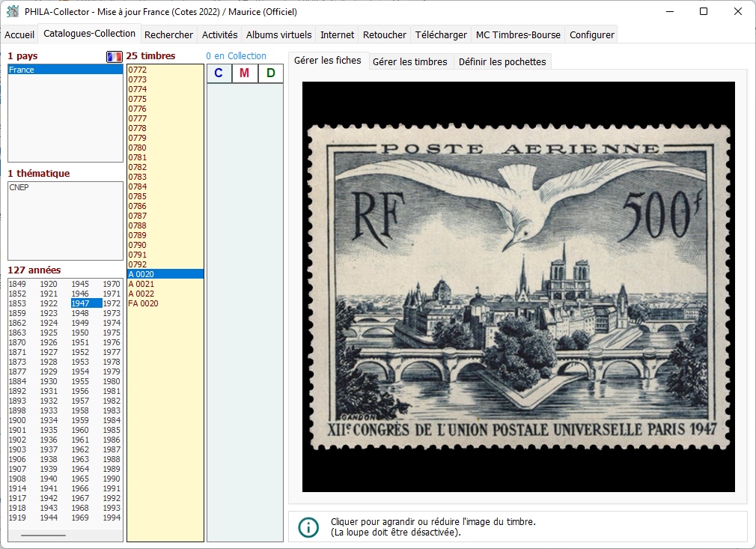Image resolution: width=756 pixels, height=549 pixels.
Task: Open the Accueil tab
Action: click(x=19, y=34)
